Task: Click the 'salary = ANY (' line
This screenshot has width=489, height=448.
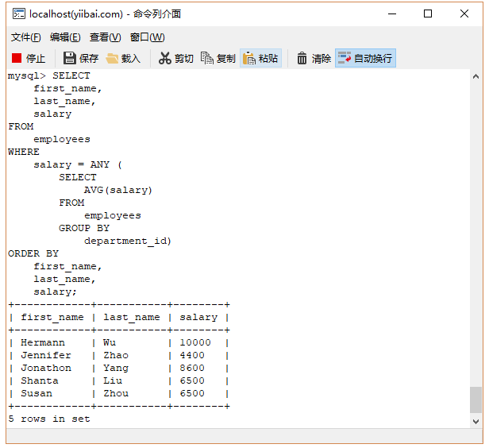Action: (78, 164)
